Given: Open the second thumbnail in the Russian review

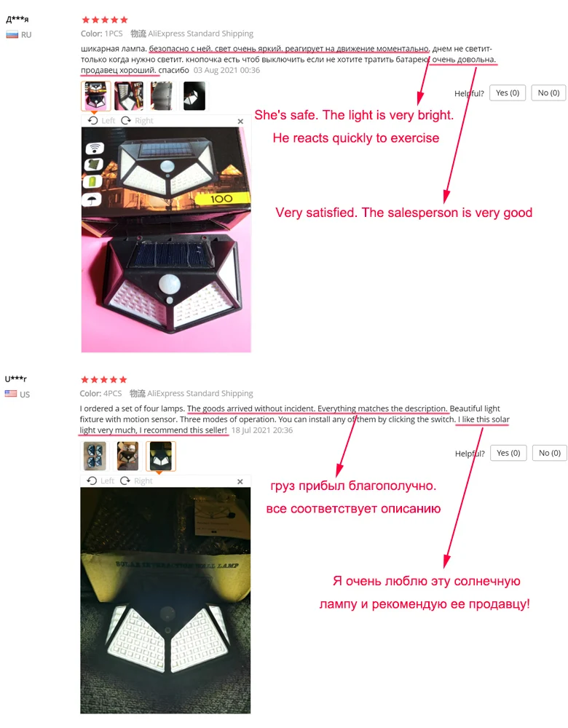Looking at the screenshot, I should click(x=129, y=95).
